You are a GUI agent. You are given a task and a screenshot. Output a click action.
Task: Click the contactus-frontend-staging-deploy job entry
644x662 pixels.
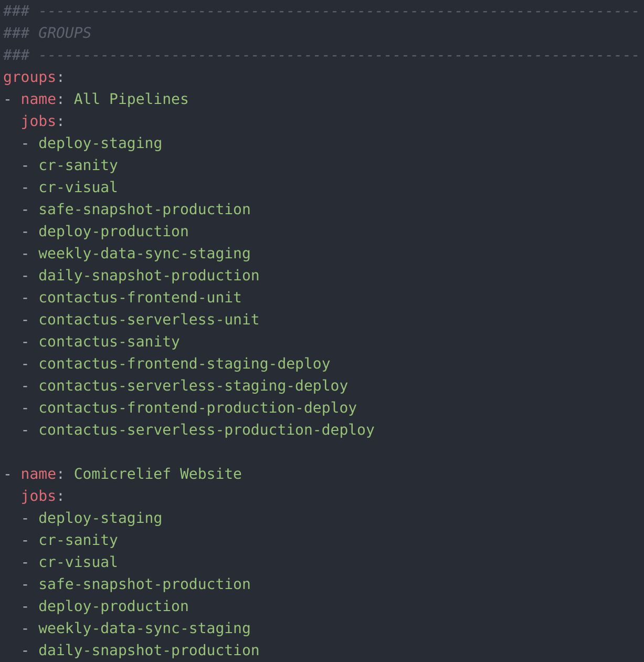pos(184,364)
